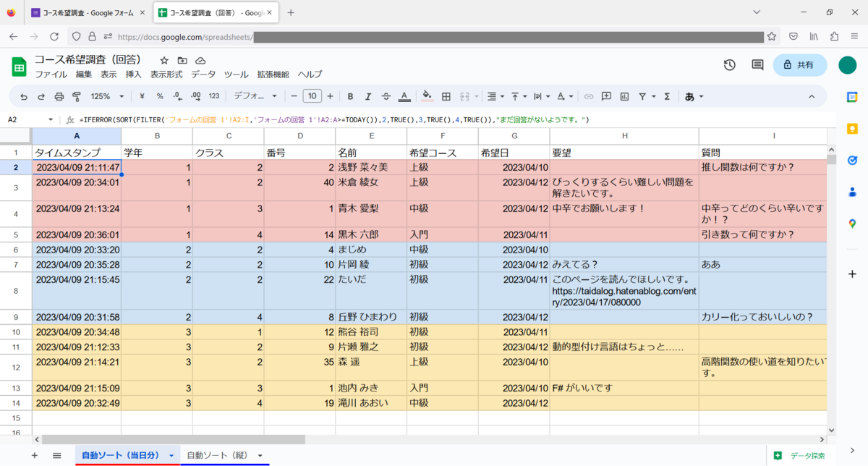Click the undo icon in toolbar

24,96
